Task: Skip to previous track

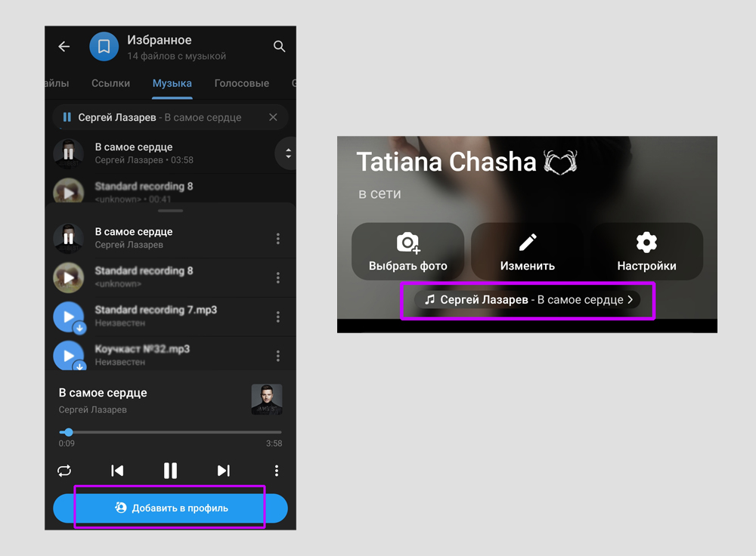Action: click(x=117, y=471)
